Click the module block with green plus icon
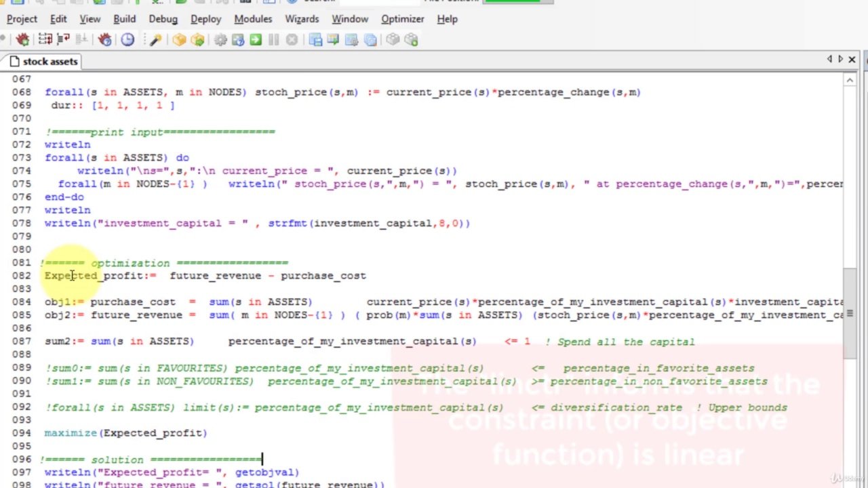The width and height of the screenshot is (868, 488). coord(411,40)
